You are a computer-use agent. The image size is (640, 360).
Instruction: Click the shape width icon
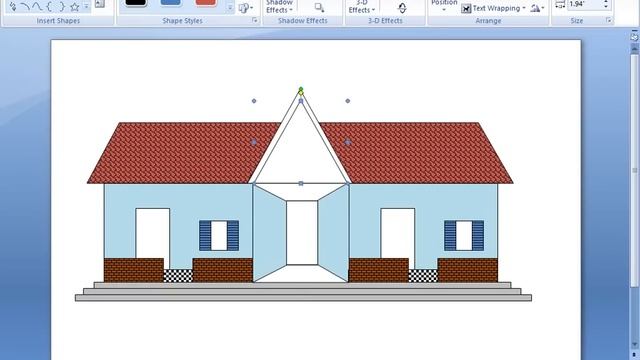point(560,4)
